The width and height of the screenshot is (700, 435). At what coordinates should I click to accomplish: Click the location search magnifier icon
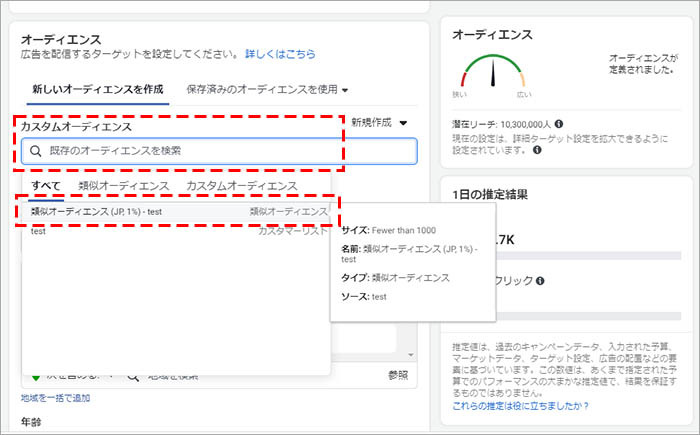[x=132, y=376]
